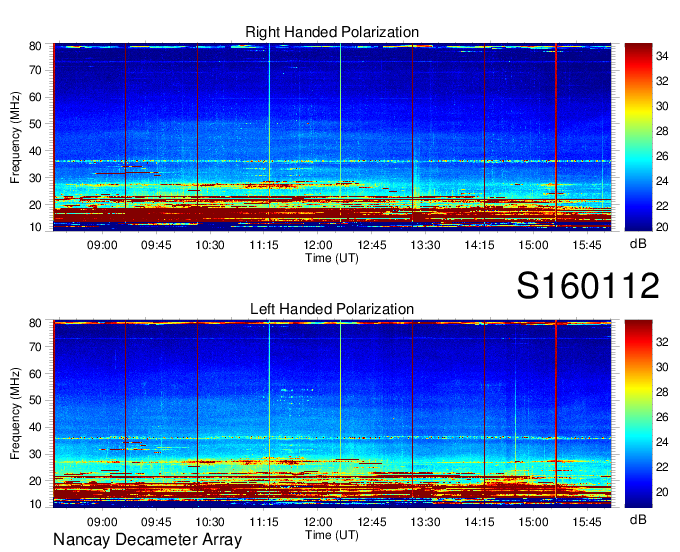This screenshot has height=552, width=680.
Task: Click the 20 MHz tick on Left Handed plot
Action: [x=35, y=481]
